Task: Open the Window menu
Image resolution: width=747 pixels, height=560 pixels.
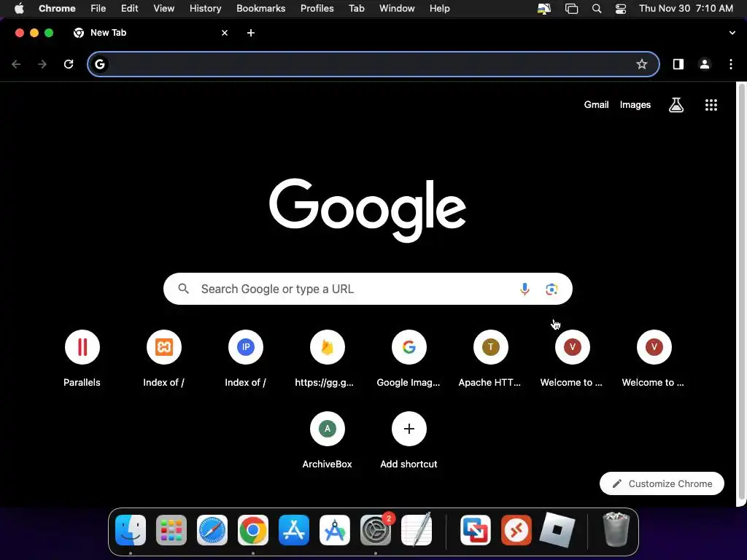Action: click(397, 9)
